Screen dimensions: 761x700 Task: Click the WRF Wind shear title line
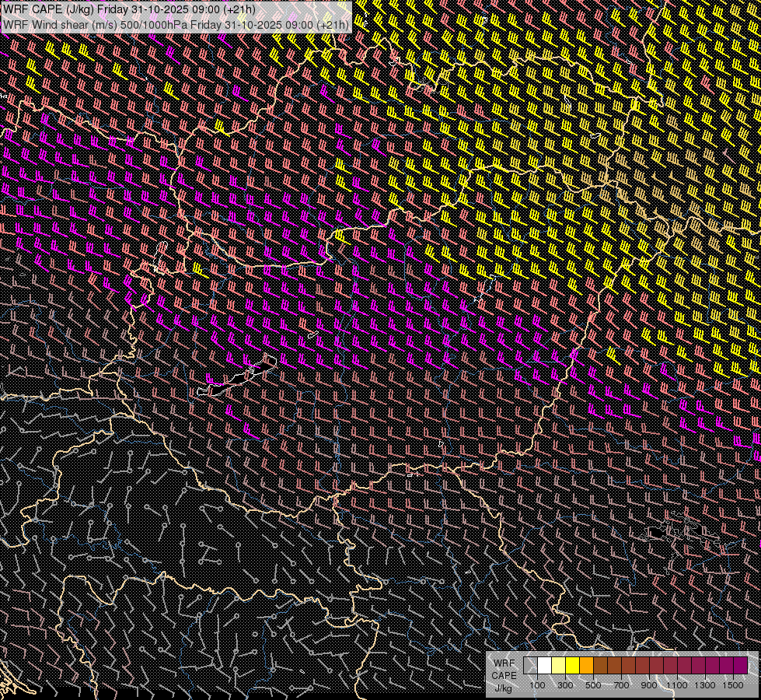(176, 25)
